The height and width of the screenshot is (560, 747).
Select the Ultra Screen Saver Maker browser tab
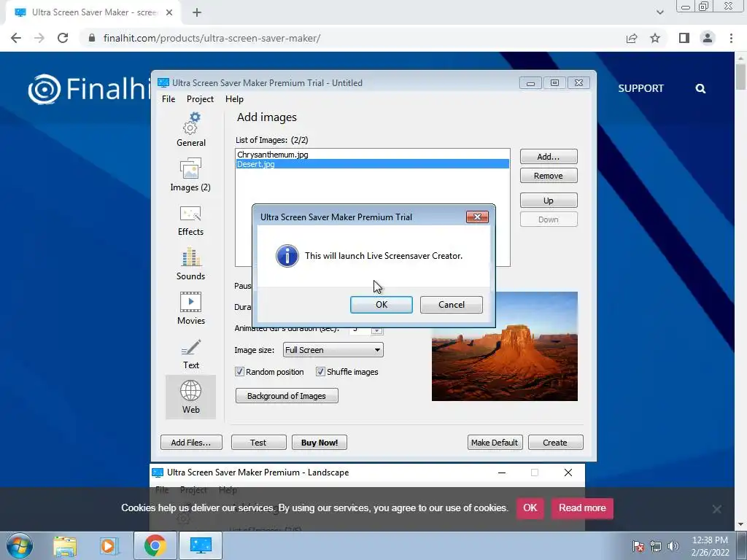tap(93, 12)
